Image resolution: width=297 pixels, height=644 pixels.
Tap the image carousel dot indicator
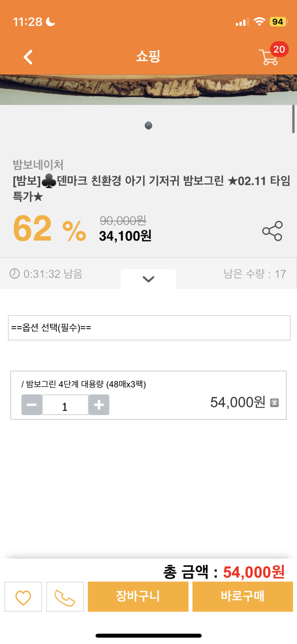[x=148, y=126]
